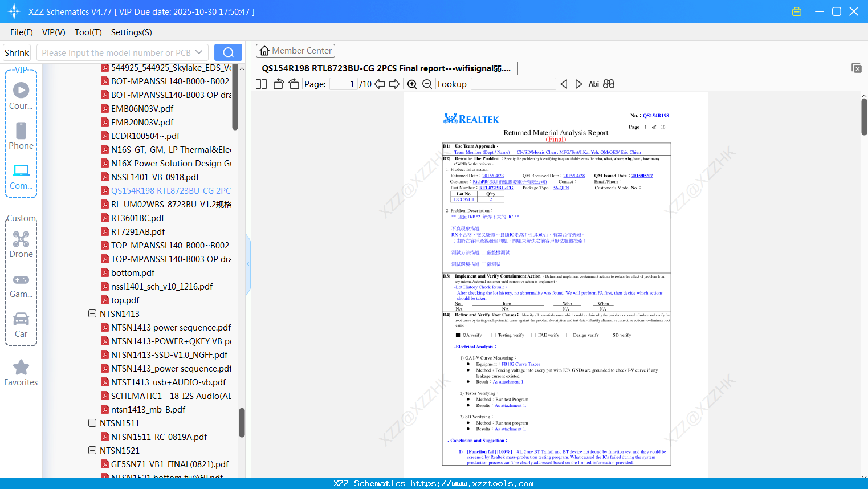
Task: Open bottom.pdf
Action: [133, 272]
